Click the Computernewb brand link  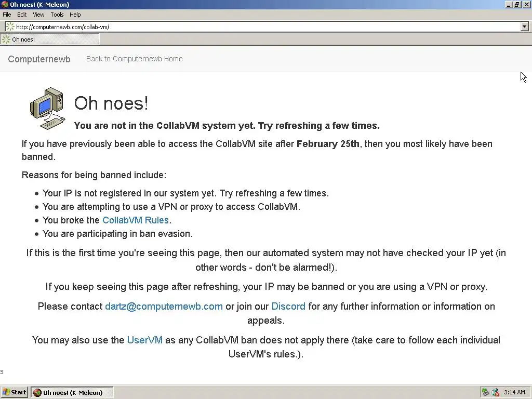pyautogui.click(x=39, y=59)
